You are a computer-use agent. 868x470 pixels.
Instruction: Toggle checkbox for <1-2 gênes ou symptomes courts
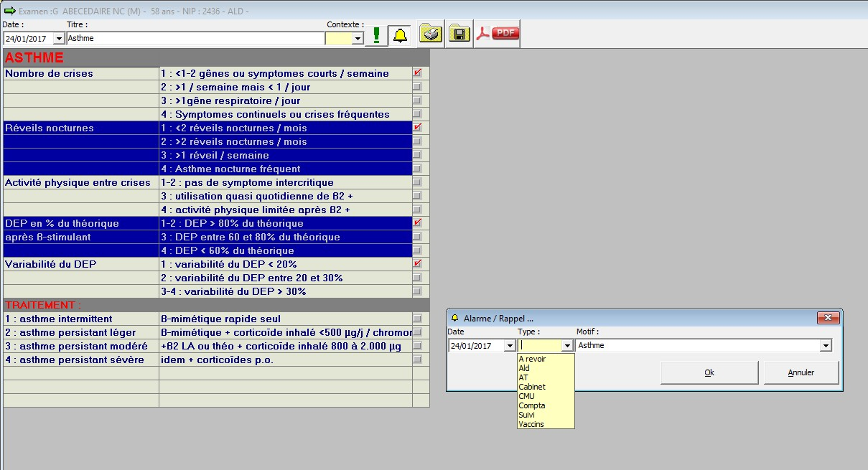tap(417, 73)
